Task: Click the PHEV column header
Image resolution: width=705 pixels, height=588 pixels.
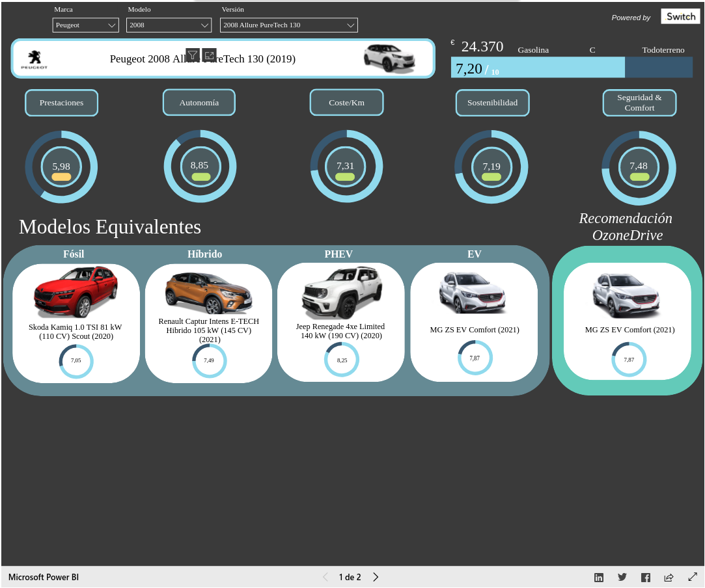Action: 339,254
